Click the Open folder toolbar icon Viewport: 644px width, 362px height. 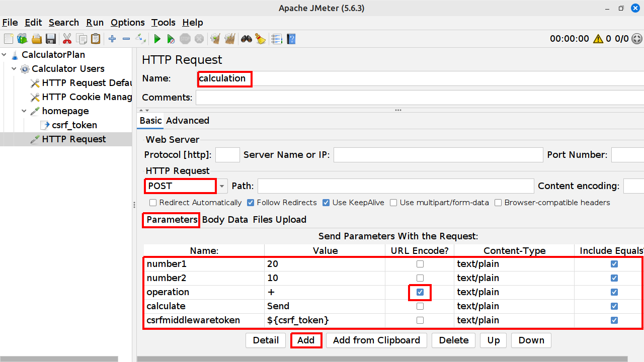tap(36, 39)
